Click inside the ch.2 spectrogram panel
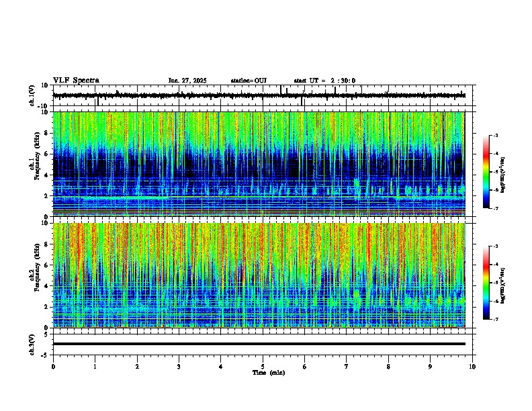 [x=259, y=275]
